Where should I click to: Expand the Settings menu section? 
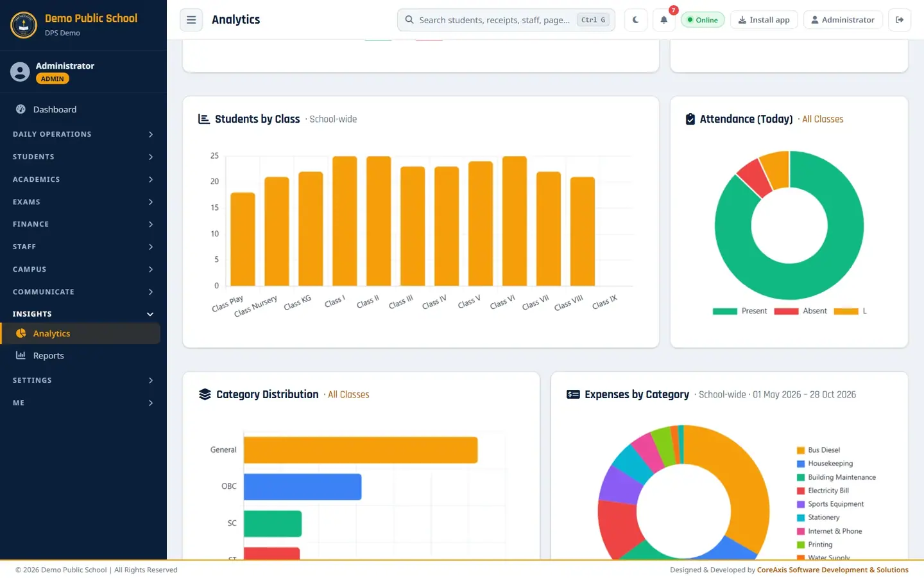[83, 380]
